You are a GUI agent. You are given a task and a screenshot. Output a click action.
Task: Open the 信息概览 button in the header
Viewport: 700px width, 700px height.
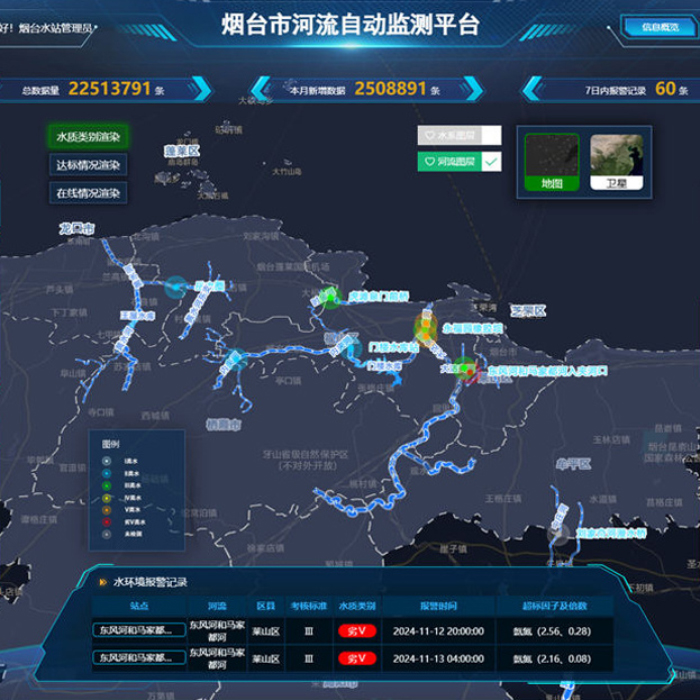660,27
